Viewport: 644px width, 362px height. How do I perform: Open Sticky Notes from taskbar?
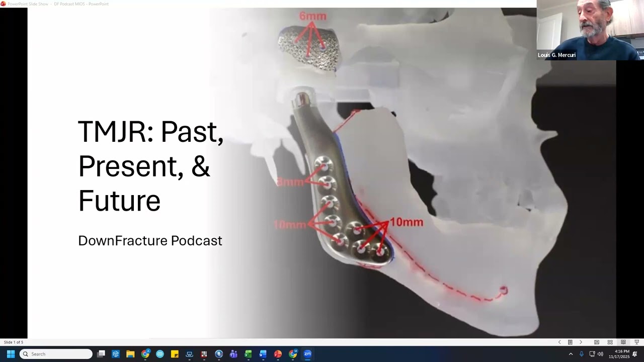(x=175, y=354)
